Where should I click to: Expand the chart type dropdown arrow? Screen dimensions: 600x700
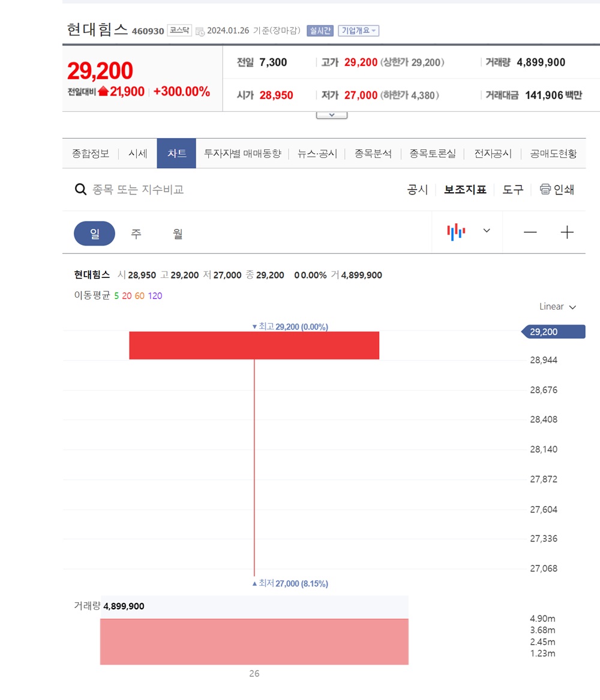pyautogui.click(x=487, y=231)
